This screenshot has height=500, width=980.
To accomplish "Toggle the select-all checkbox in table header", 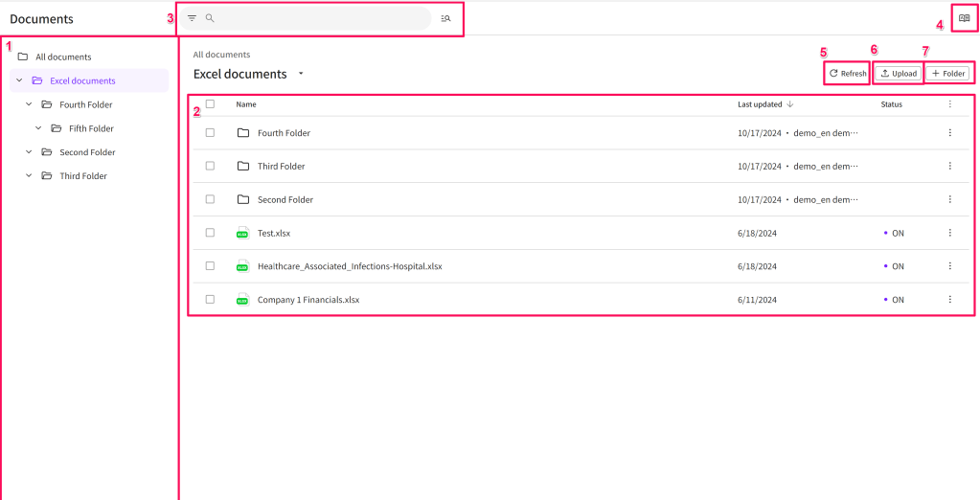I will pyautogui.click(x=210, y=104).
